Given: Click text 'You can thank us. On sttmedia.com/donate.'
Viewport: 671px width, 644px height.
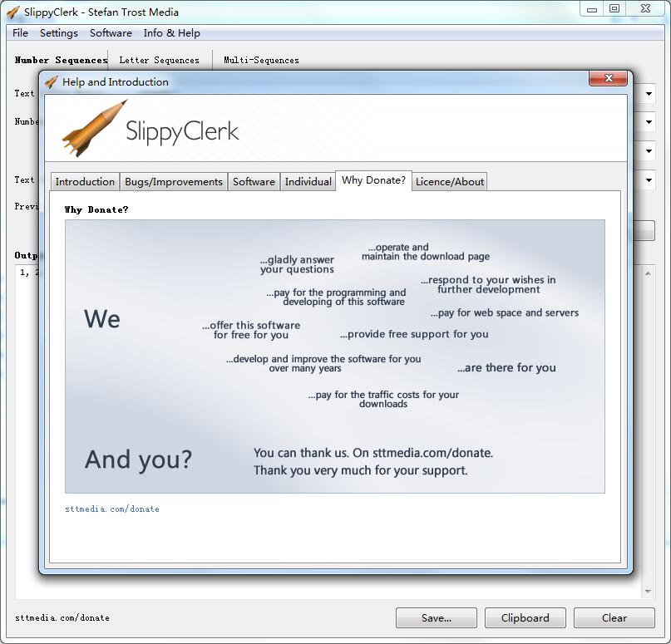Looking at the screenshot, I should click(373, 453).
